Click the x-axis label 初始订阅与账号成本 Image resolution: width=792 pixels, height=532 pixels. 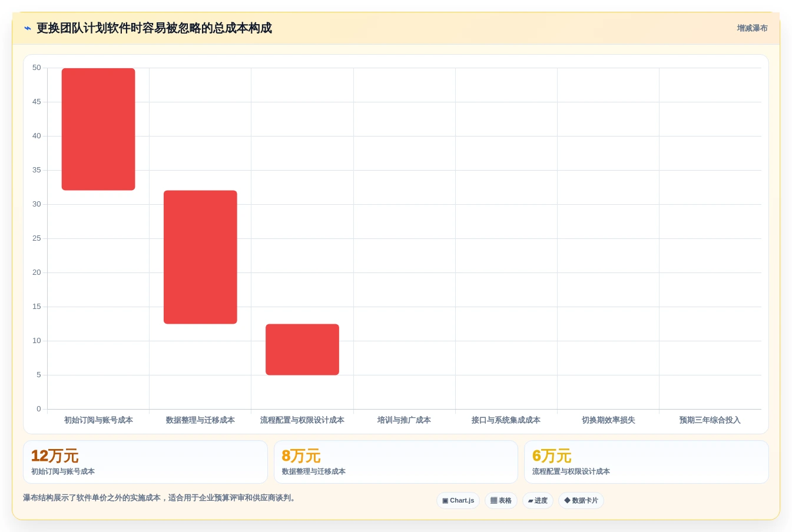98,420
